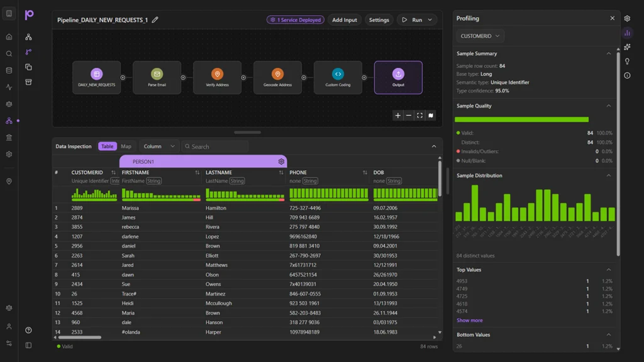Select the Geocode Address node
The image size is (644, 362).
pos(277,77)
